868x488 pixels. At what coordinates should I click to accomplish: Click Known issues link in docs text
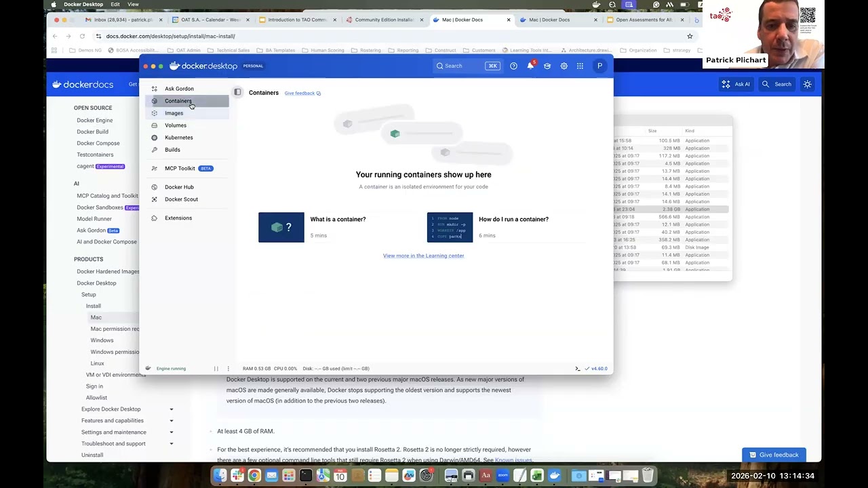tap(513, 460)
